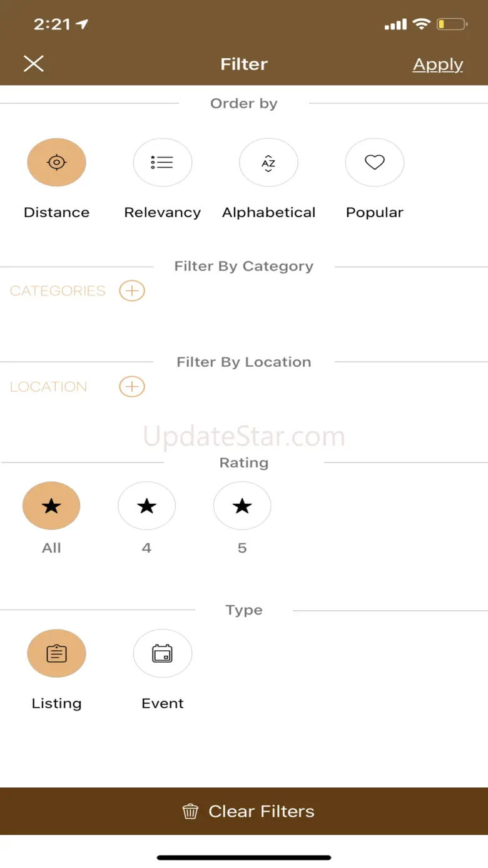The height and width of the screenshot is (868, 488).
Task: Choose the 5 star rating option
Action: click(242, 506)
